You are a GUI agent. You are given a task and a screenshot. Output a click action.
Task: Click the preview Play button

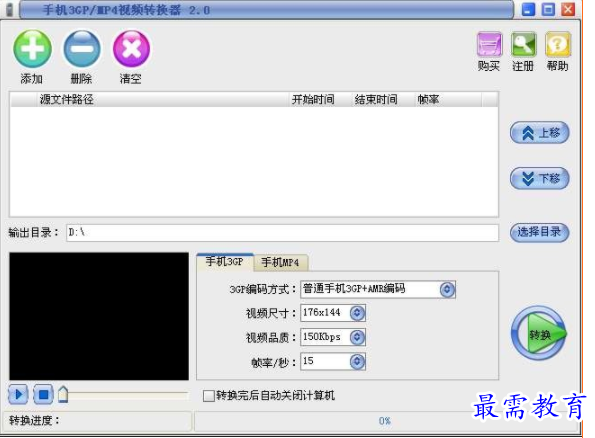point(18,395)
